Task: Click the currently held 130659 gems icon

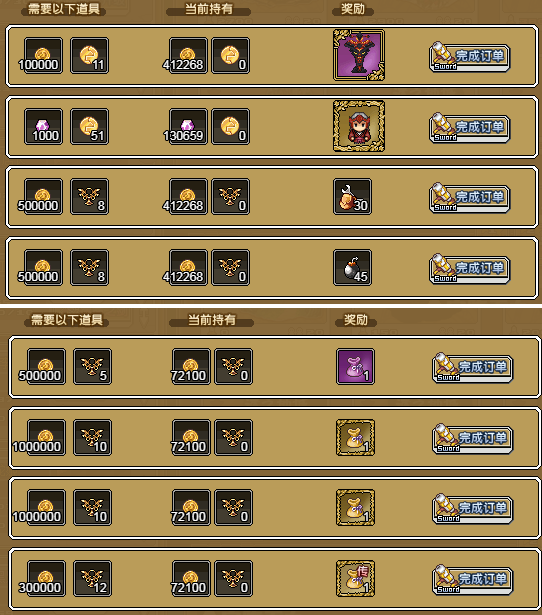Action: [x=188, y=126]
